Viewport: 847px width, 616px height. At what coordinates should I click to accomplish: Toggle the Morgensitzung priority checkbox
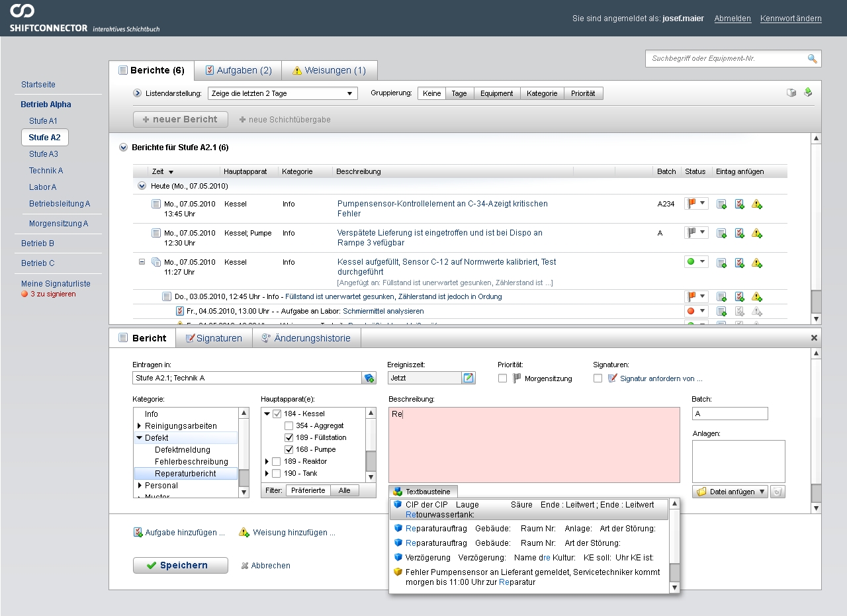pos(503,378)
